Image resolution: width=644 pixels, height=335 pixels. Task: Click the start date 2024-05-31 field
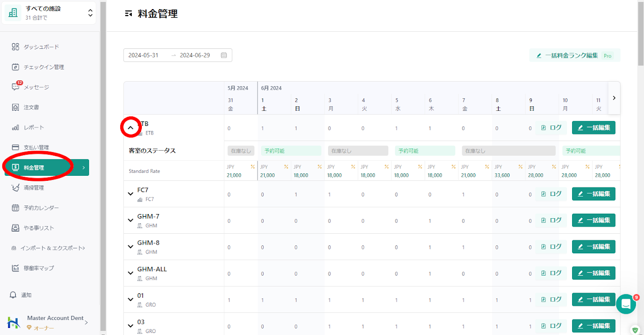tap(143, 55)
